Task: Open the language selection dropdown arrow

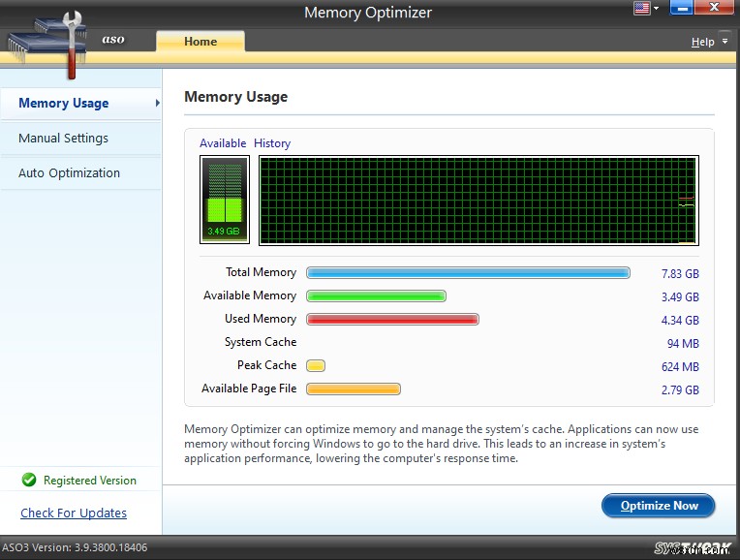Action: [x=656, y=9]
